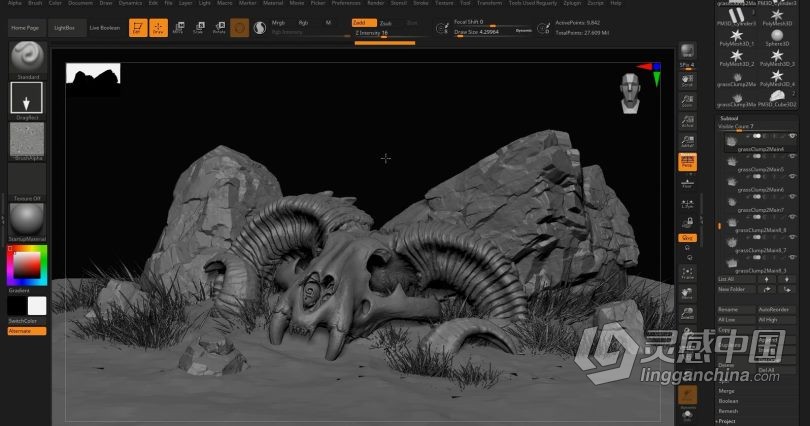810x426 pixels.
Task: Click the List All button
Action: click(737, 279)
